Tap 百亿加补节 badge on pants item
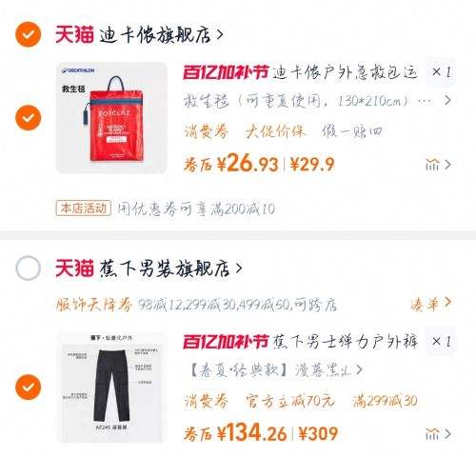476x456 pixels. pos(226,342)
